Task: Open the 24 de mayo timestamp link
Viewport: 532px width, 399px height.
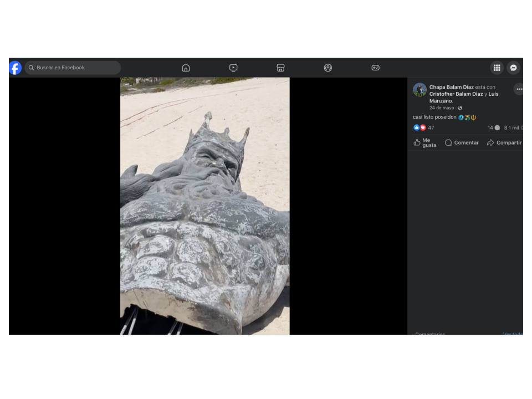Action: 441,108
